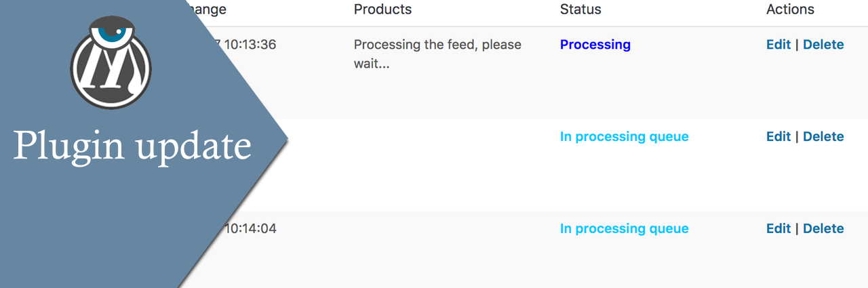Viewport: 868px width, 288px height.
Task: Click the third row's In processing queue status
Action: (x=624, y=229)
